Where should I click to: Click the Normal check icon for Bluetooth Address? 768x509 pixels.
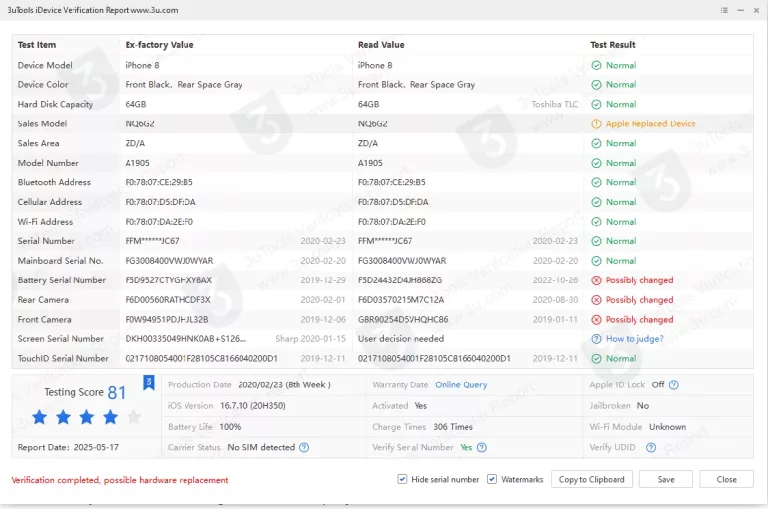click(596, 182)
